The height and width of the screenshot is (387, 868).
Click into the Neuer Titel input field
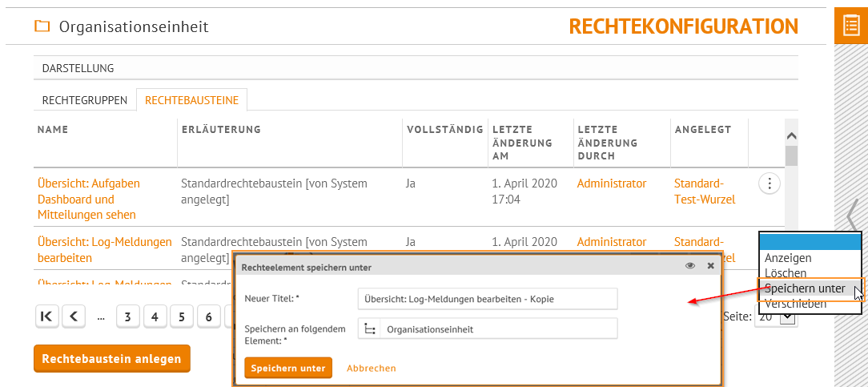click(x=487, y=299)
